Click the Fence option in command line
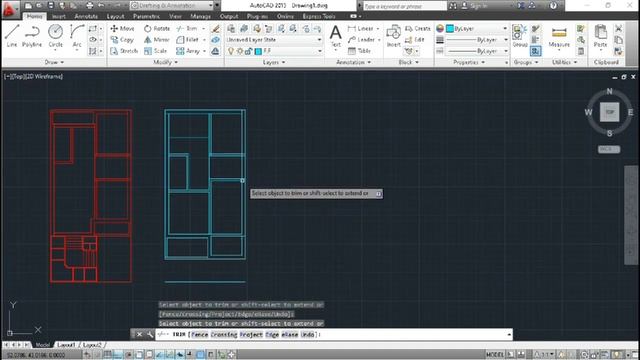The image size is (640, 360). tap(200, 335)
